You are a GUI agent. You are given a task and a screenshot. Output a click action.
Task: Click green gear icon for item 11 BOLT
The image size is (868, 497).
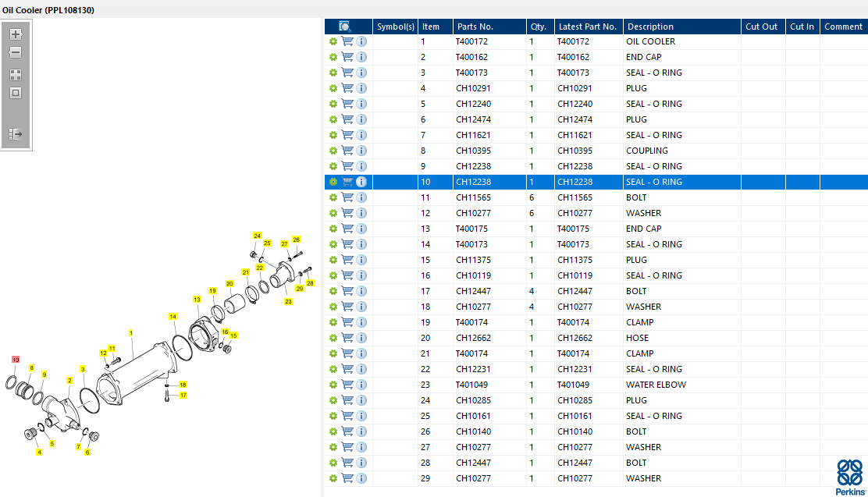333,197
